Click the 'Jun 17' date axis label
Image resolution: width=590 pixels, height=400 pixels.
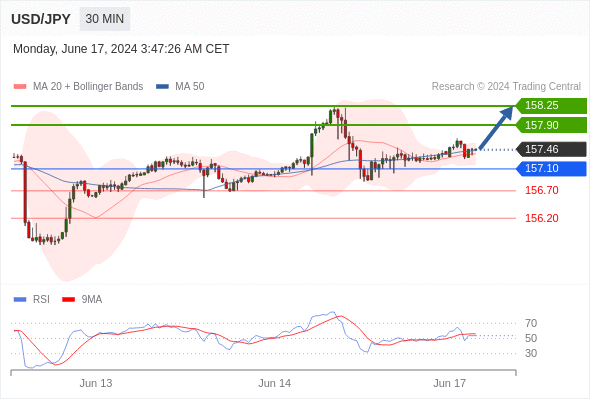click(450, 383)
